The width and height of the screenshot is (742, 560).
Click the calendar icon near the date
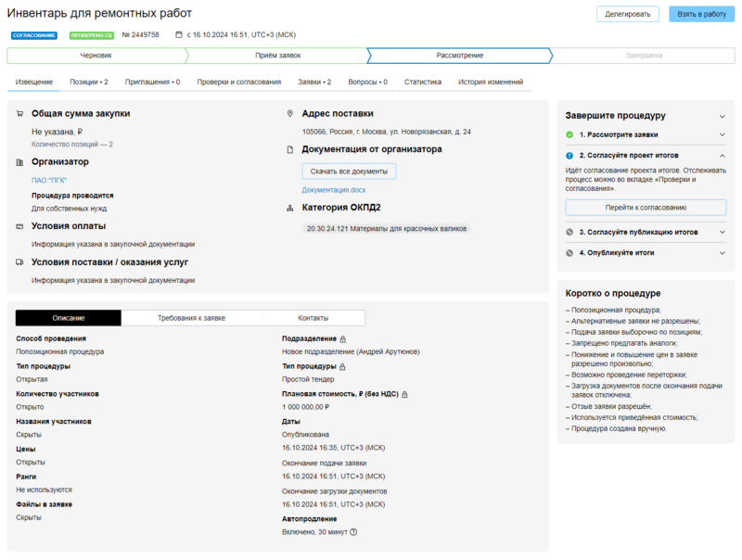pyautogui.click(x=179, y=35)
